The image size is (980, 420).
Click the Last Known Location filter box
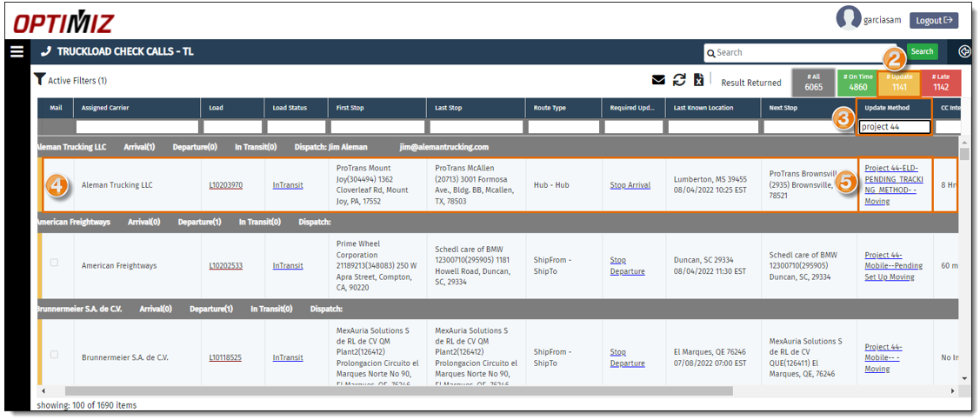[x=714, y=127]
